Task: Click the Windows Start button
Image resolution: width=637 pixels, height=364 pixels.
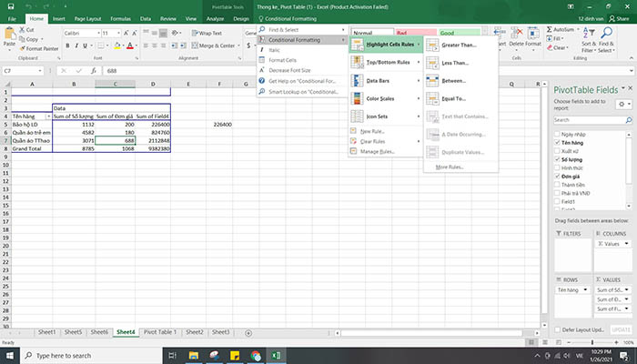Action: pos(9,356)
